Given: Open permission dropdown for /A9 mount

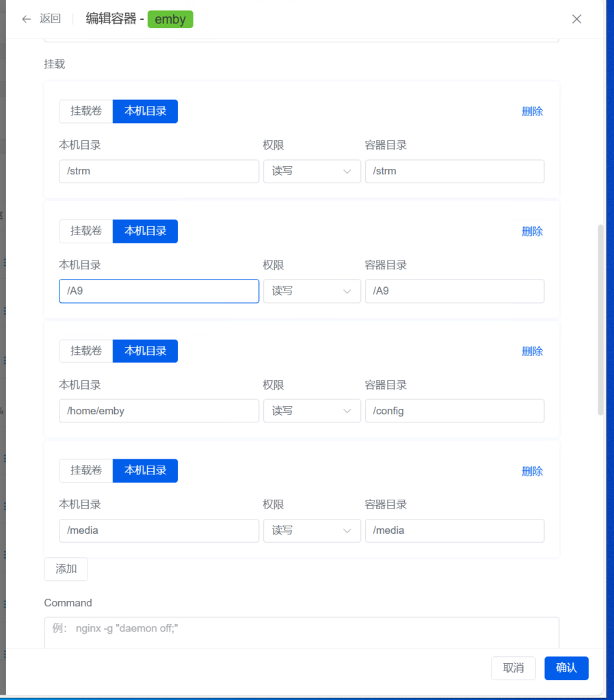Looking at the screenshot, I should click(312, 291).
